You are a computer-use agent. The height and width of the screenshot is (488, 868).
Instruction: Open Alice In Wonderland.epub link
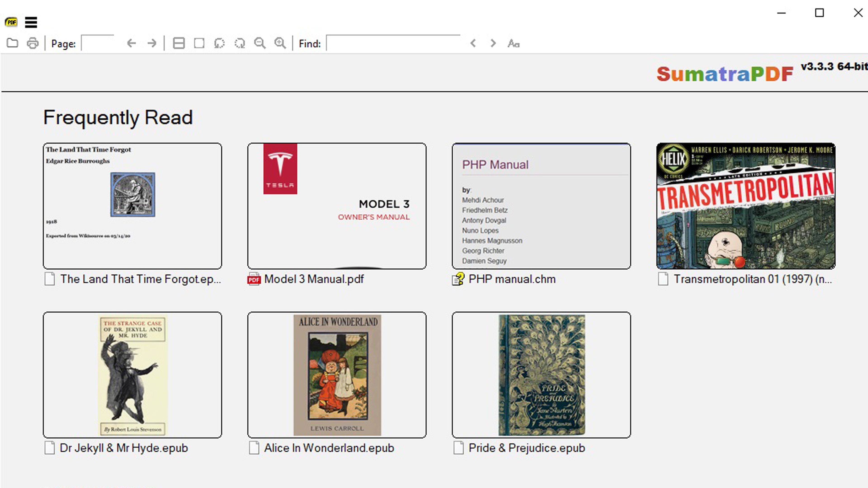328,448
